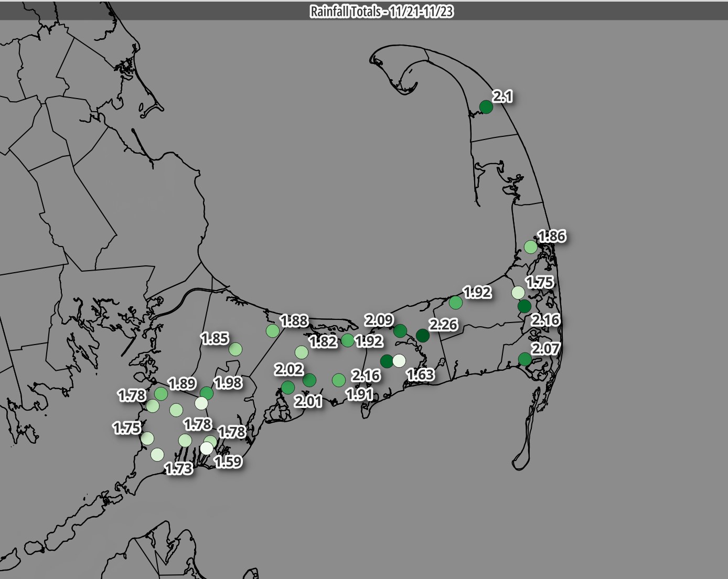Select the 1.91 rainfall value
Image resolution: width=728 pixels, height=579 pixels.
click(x=359, y=394)
